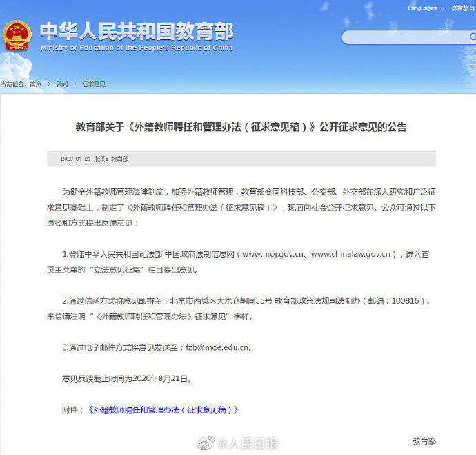Screen dimensions: 476x455
Task: Open attachment 《外籍教师聘任和管理办法（征求意见稿）》
Action: pos(163,409)
